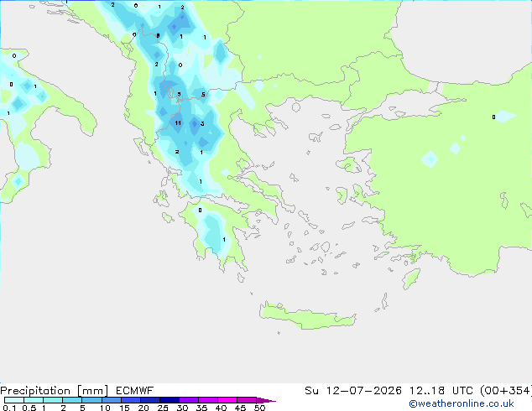
Task: Pick the legend swatch between 15 and 20
Action: pyautogui.click(x=130, y=400)
